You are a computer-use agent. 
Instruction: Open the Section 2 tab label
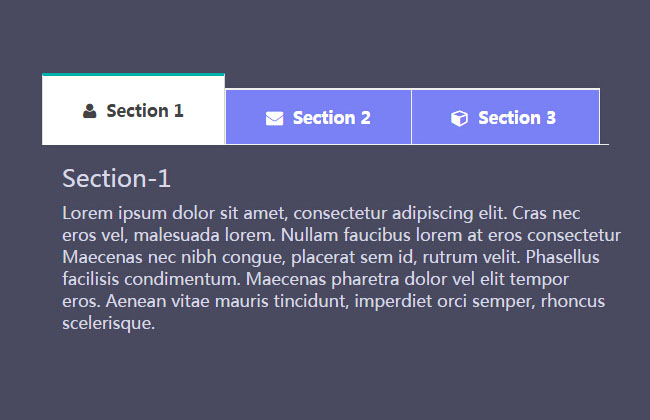click(x=332, y=118)
